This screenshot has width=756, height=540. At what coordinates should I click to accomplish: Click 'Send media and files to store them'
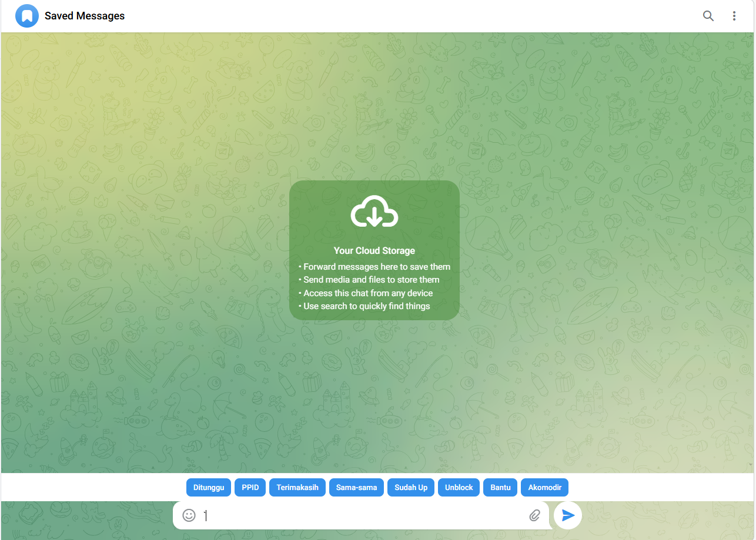(x=372, y=280)
